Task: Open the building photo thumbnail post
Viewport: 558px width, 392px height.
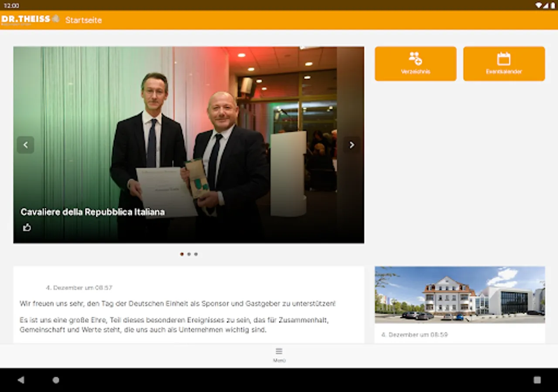Action: [459, 294]
